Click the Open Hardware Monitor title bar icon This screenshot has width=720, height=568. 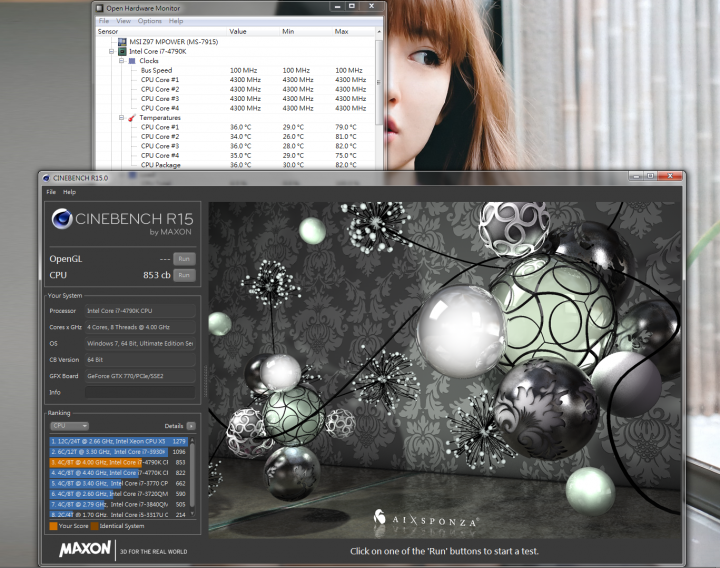[x=100, y=8]
